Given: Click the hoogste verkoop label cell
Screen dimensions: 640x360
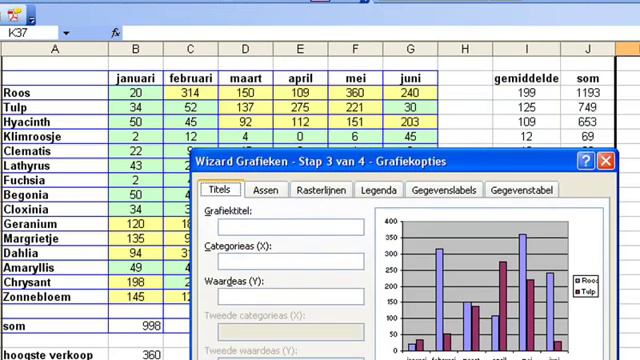Looking at the screenshot, I should 55,355.
